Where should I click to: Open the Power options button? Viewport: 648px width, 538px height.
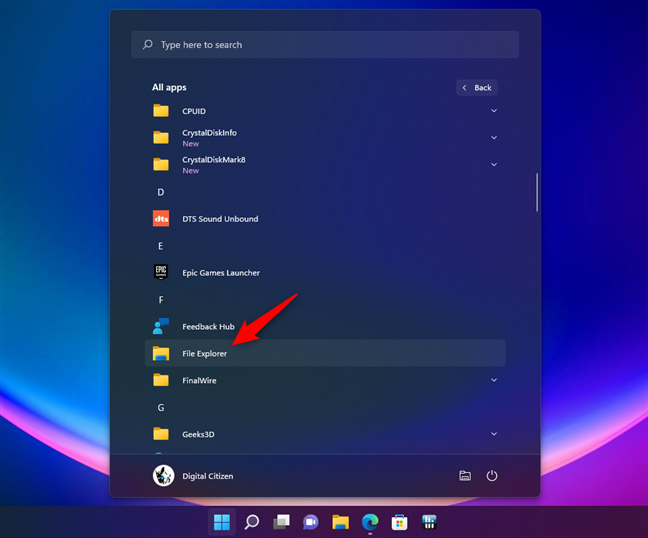492,476
